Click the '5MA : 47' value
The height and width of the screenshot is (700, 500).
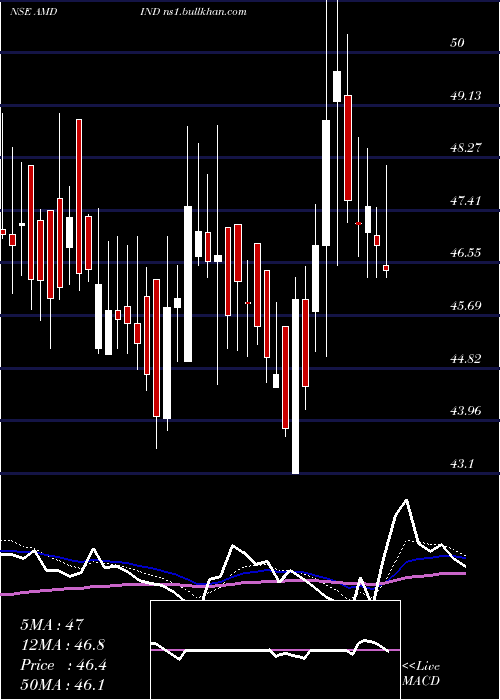(52, 624)
